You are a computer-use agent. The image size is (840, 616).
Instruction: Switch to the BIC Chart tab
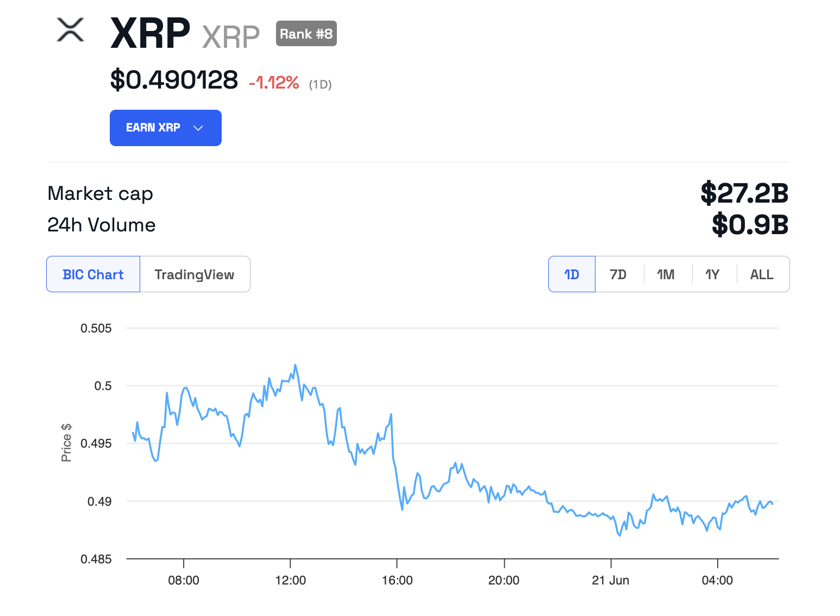93,274
